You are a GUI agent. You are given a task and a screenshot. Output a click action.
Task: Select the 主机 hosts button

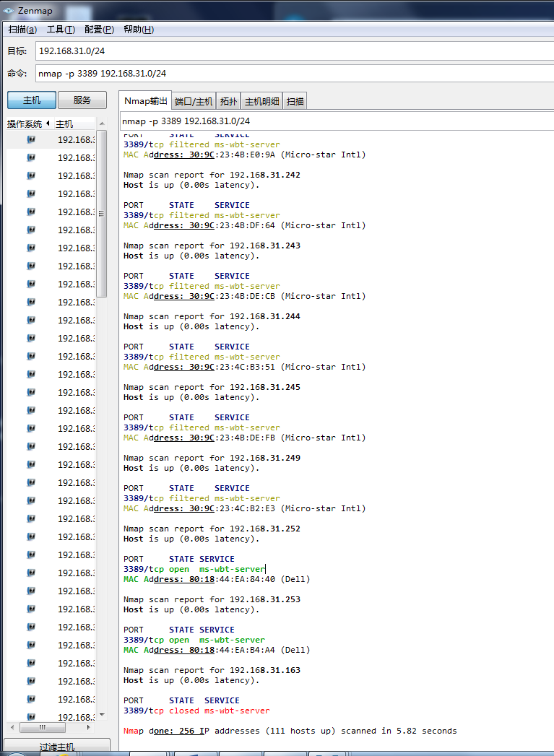[32, 100]
